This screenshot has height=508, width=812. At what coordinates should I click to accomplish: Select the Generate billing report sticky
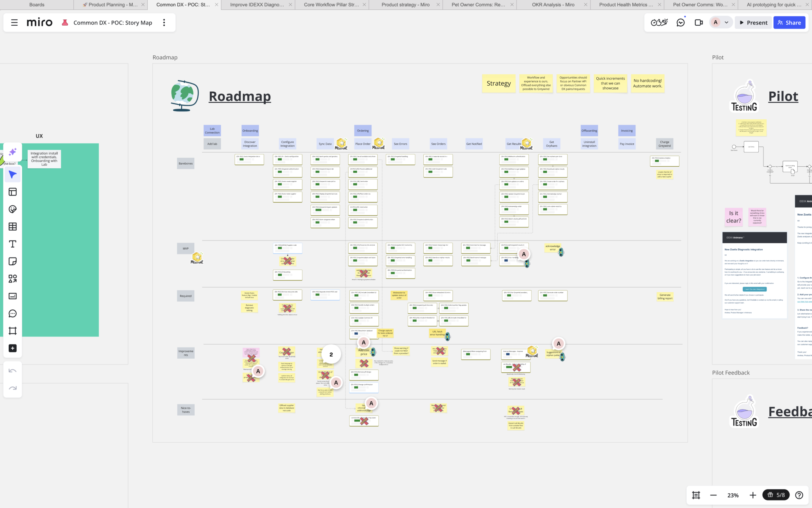pos(665,297)
